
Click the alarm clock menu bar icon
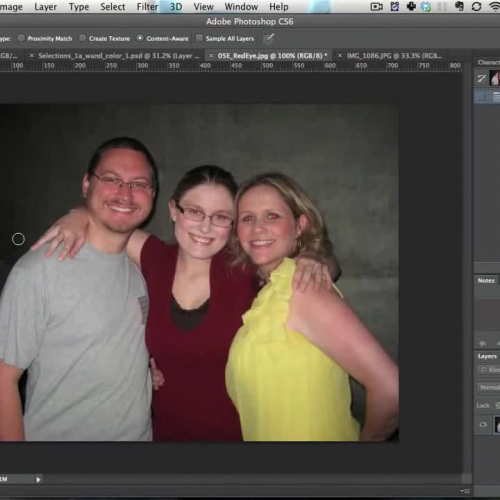tap(395, 7)
